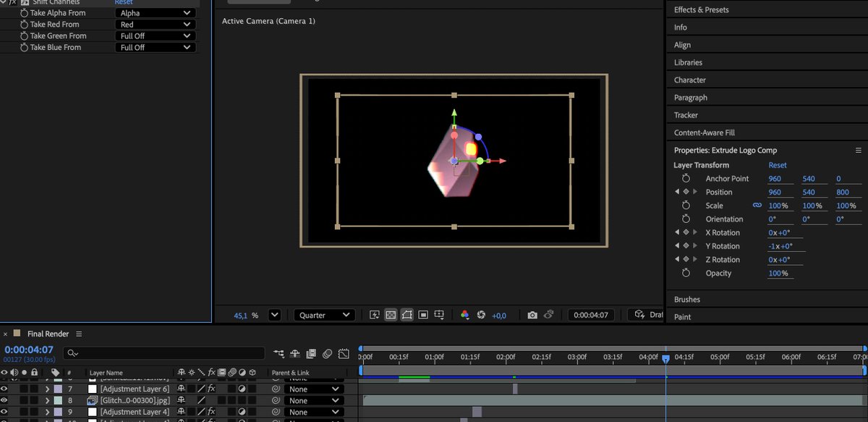Open Take Green From dropdown

[156, 35]
